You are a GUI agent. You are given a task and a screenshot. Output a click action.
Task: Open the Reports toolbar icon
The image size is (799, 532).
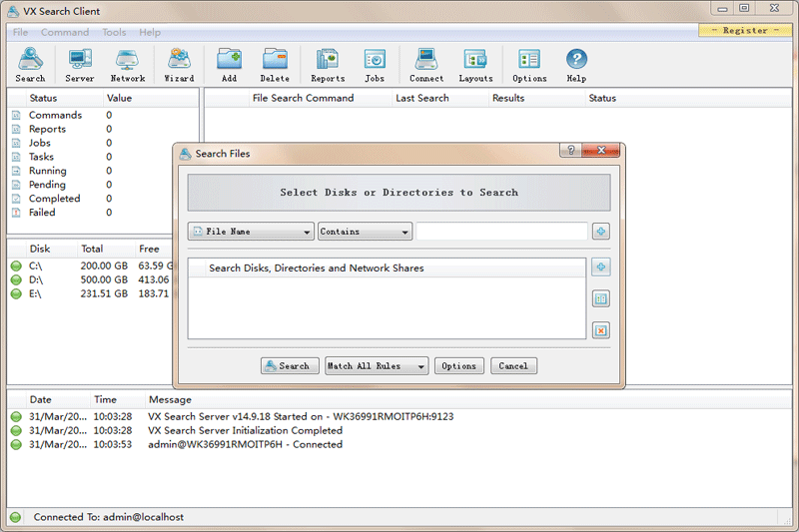tap(328, 65)
